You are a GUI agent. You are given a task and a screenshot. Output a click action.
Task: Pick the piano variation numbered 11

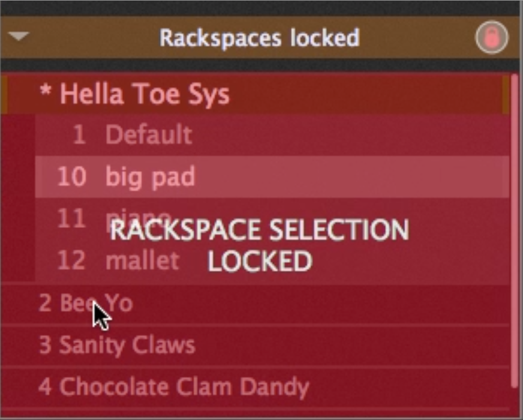pos(272,218)
